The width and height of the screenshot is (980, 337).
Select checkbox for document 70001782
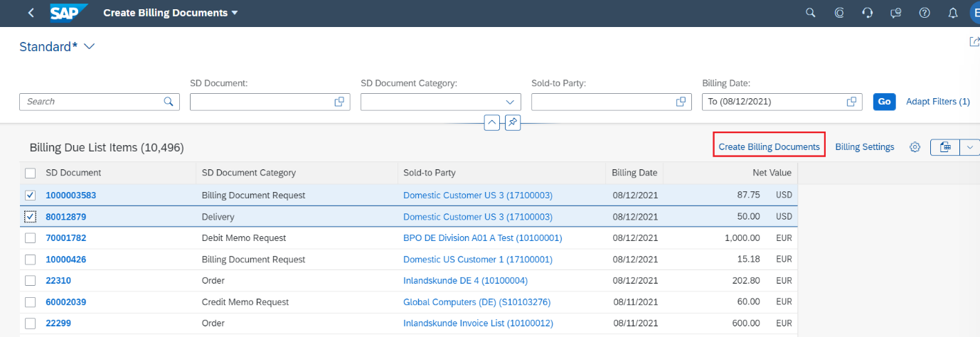(31, 238)
